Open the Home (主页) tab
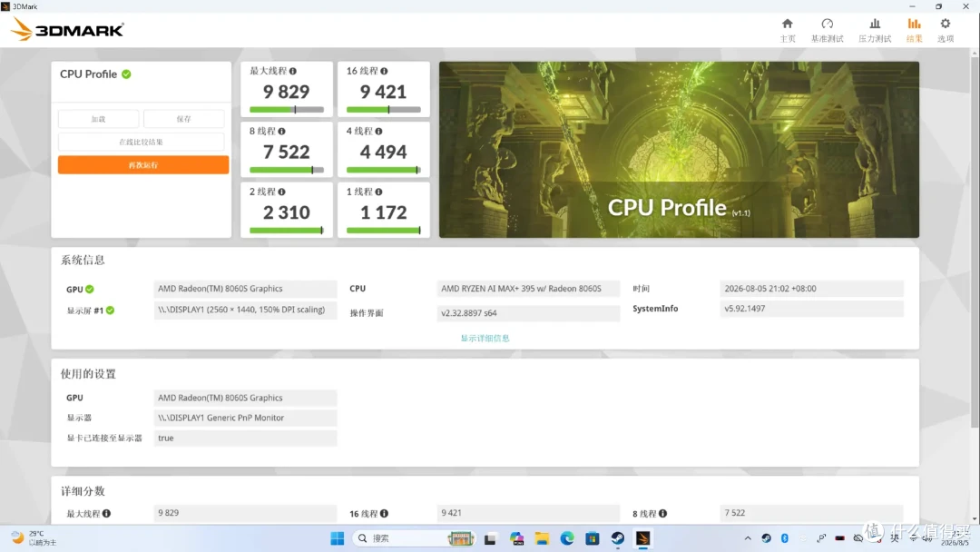The image size is (980, 552). pyautogui.click(x=788, y=30)
